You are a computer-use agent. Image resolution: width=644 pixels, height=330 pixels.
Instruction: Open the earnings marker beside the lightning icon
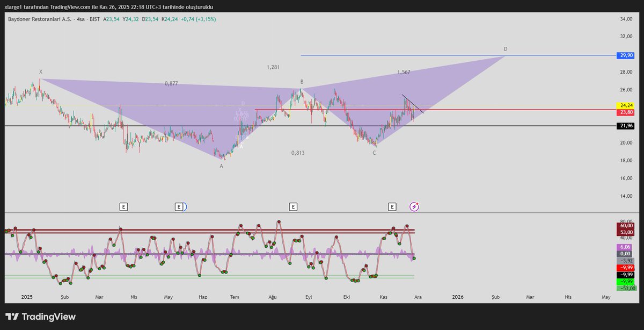[392, 206]
